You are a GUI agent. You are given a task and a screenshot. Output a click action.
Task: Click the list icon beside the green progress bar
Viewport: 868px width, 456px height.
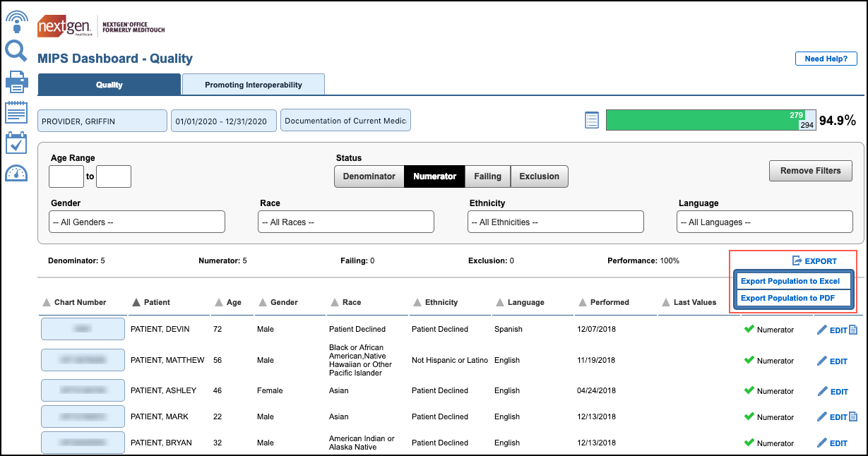click(x=592, y=120)
